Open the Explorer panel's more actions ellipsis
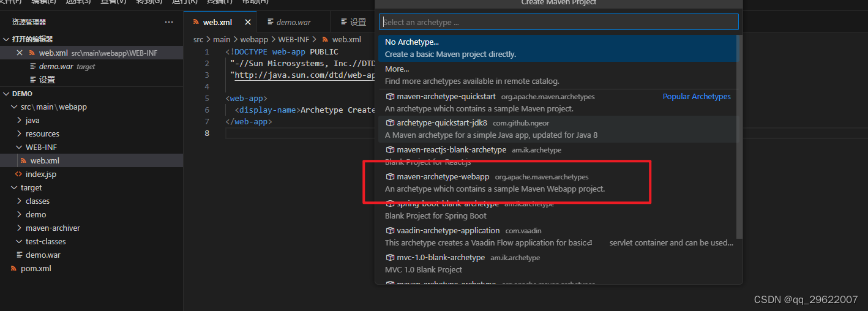The height and width of the screenshot is (311, 868). [x=169, y=22]
